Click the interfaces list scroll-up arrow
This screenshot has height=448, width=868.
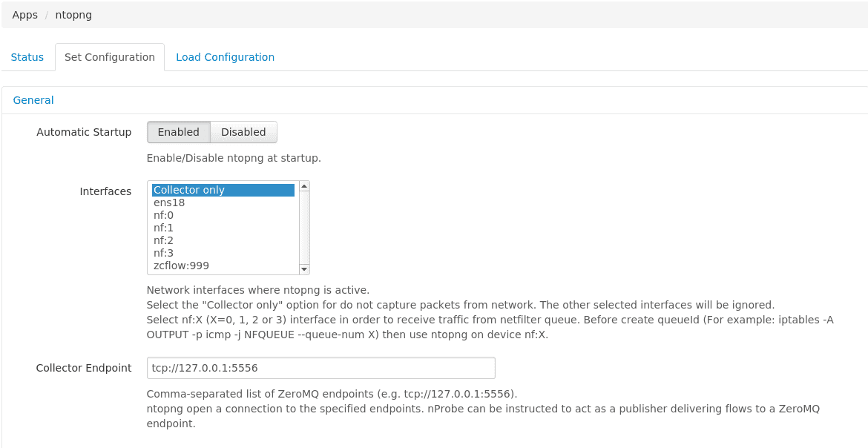tap(304, 186)
